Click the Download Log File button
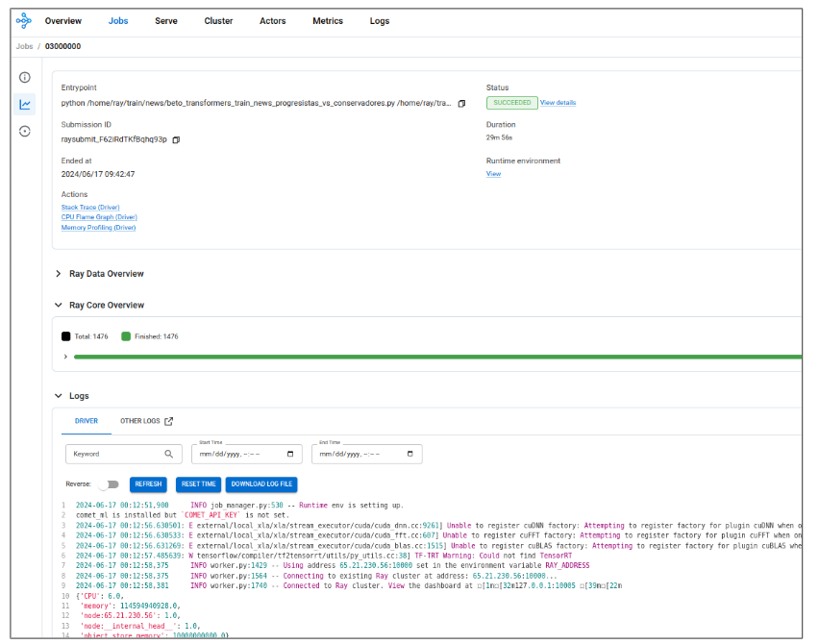The image size is (819, 644). pyautogui.click(x=262, y=483)
